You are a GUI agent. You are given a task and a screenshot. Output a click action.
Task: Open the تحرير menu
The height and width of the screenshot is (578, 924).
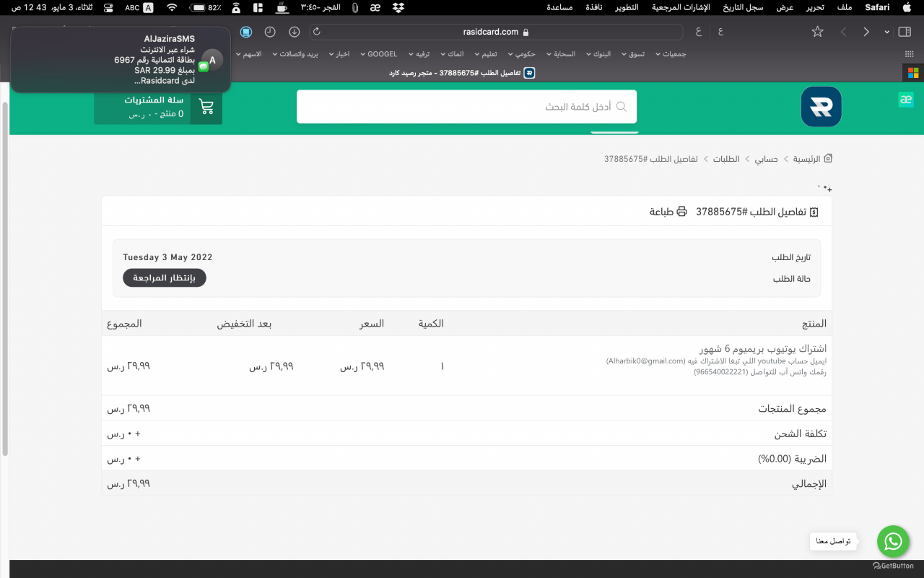(814, 7)
